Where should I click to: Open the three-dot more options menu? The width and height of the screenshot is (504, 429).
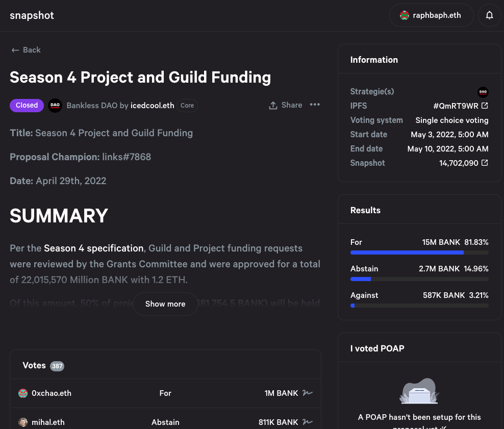pos(315,105)
